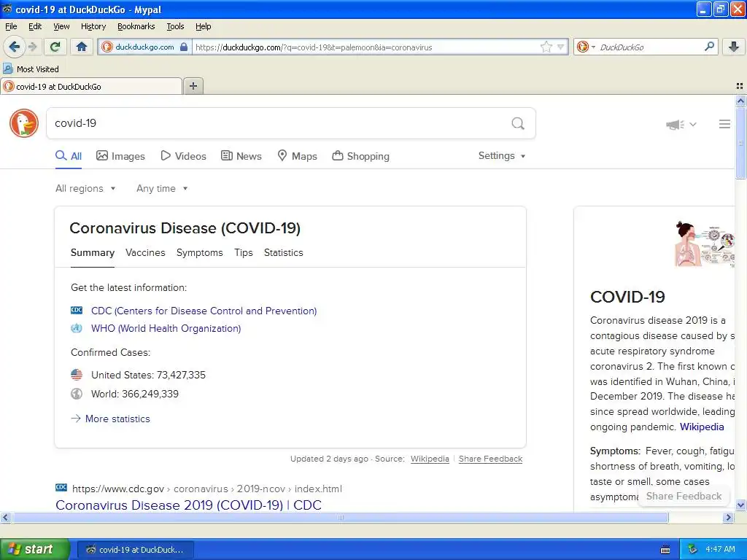Click the horizontal scrollbar left arrow

point(5,518)
